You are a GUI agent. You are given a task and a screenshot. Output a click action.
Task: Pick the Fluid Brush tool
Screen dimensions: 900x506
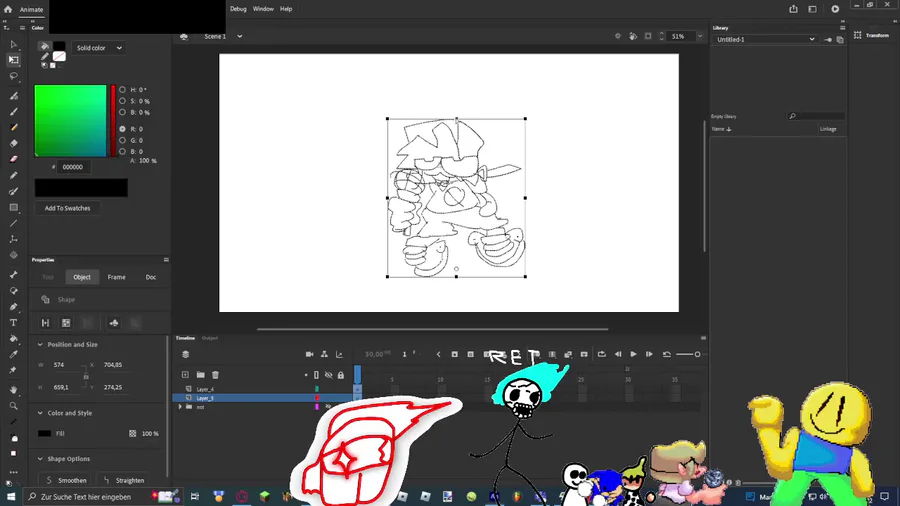[13, 96]
